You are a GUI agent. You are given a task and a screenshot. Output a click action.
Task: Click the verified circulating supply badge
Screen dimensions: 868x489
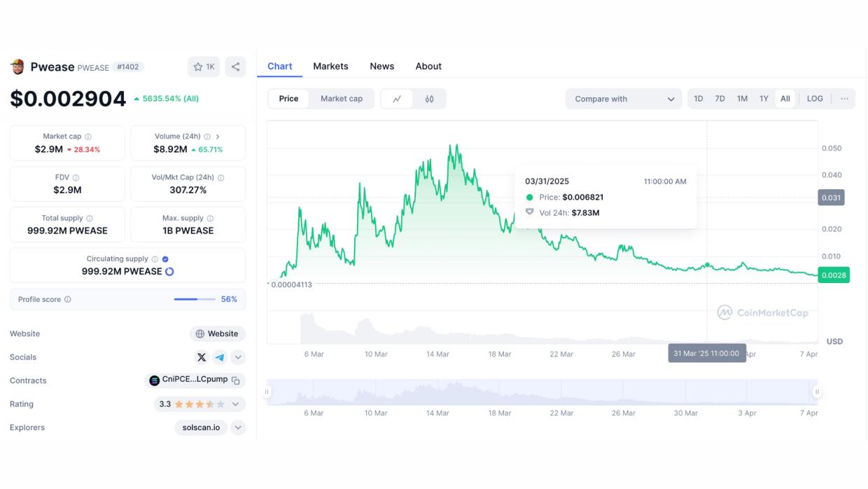(x=165, y=259)
